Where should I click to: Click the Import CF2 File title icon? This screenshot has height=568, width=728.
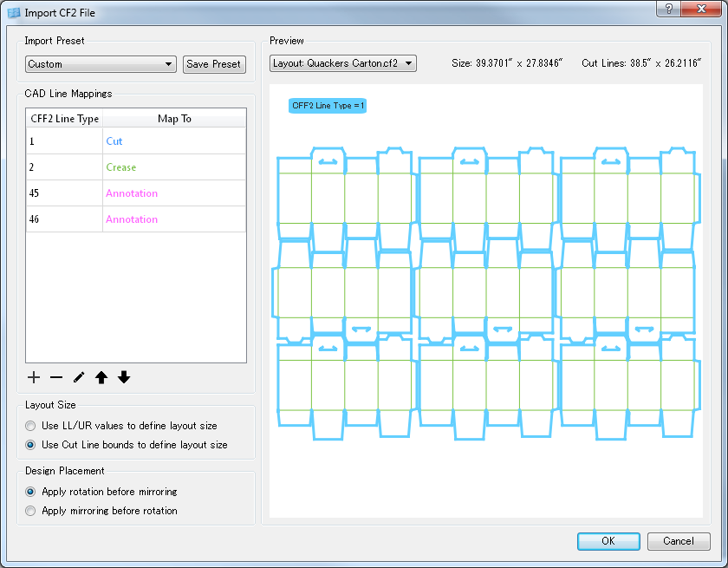[14, 13]
